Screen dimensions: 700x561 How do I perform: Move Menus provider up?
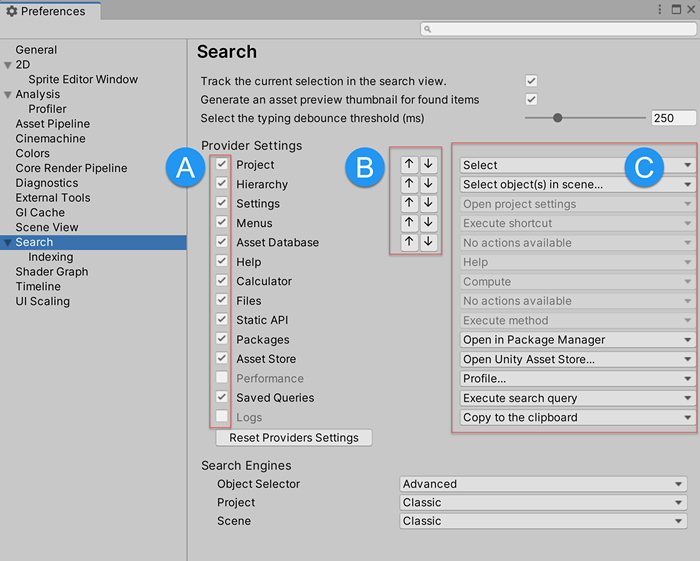coord(409,222)
